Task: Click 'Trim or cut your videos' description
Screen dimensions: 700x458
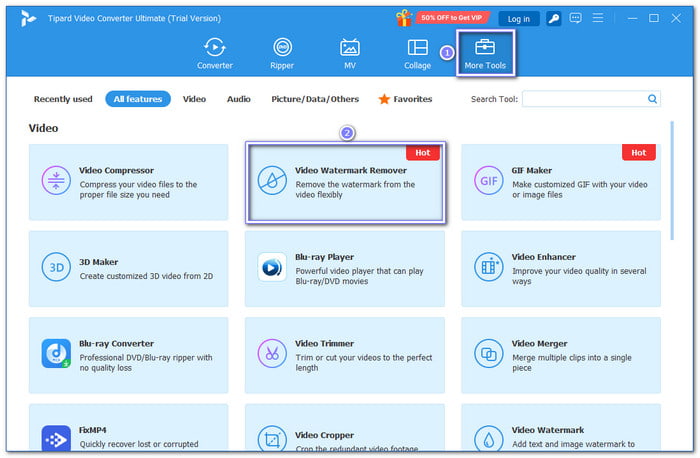Action: tap(364, 363)
